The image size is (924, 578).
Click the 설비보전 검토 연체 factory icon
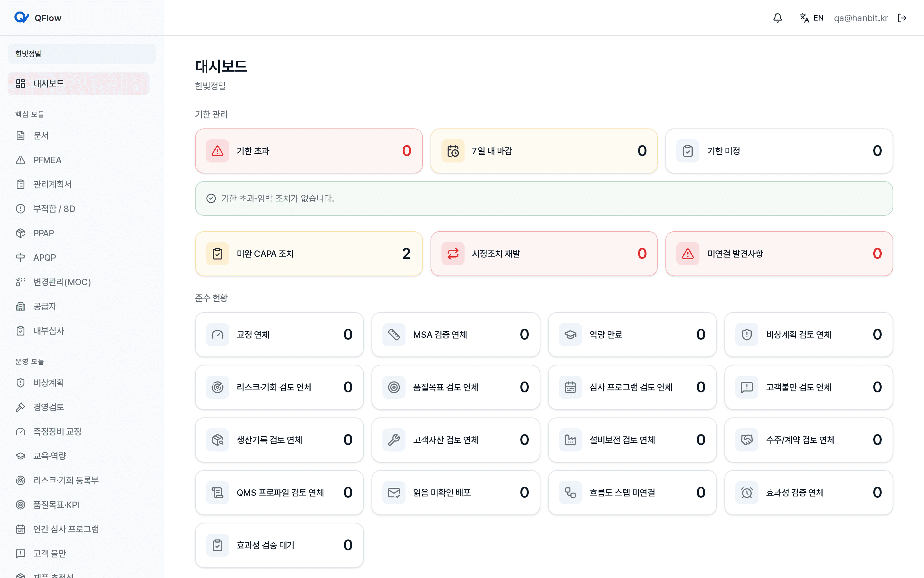coord(570,440)
